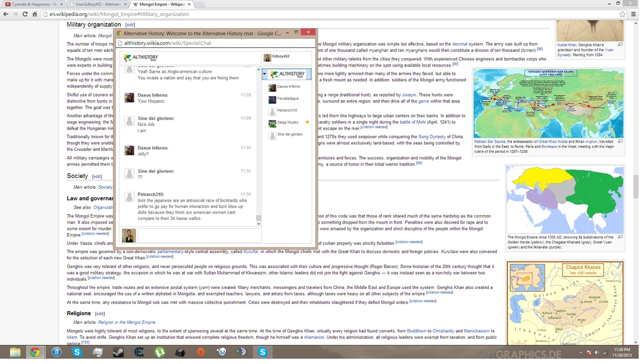
Task: Open iTunes from the taskbar
Action: (56, 352)
